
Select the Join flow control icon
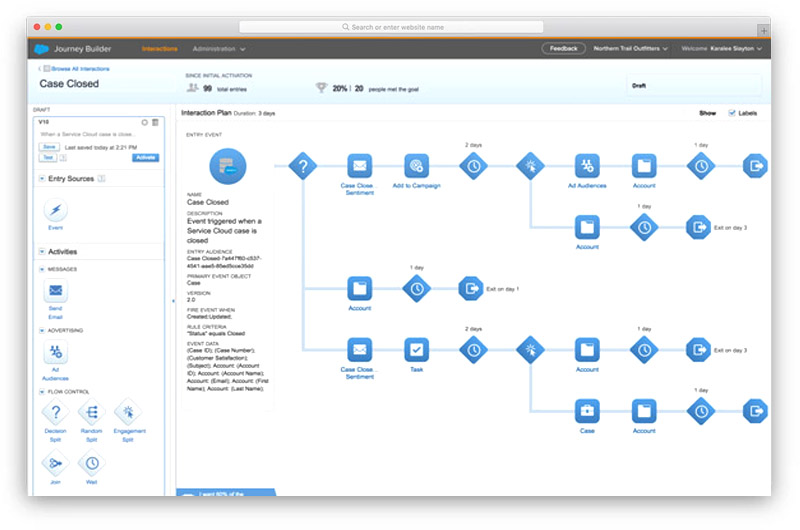point(57,462)
